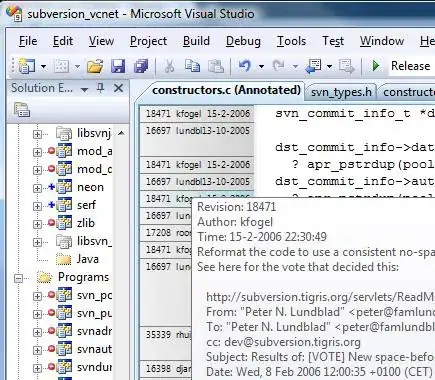Click Navigate Backward icon in toolbar
Image resolution: width=435 pixels, height=380 pixels.
[x=313, y=66]
